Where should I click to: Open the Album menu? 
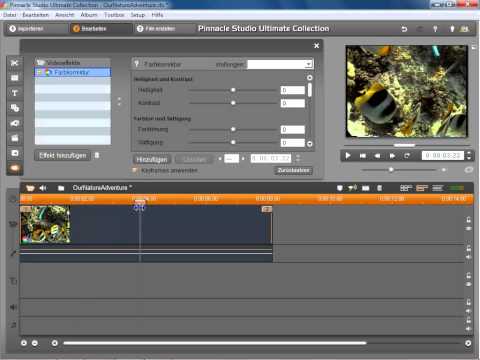89,15
